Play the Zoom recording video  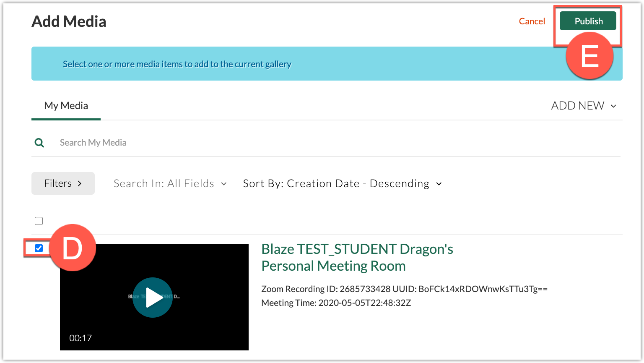153,297
